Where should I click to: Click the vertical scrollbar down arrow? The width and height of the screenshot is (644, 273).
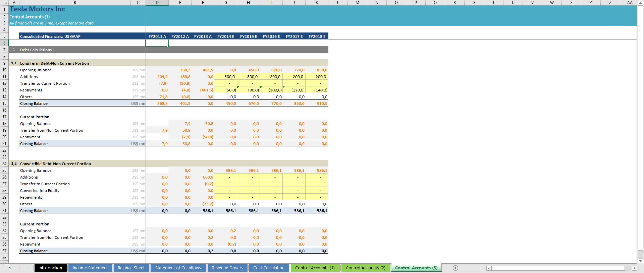(640, 261)
